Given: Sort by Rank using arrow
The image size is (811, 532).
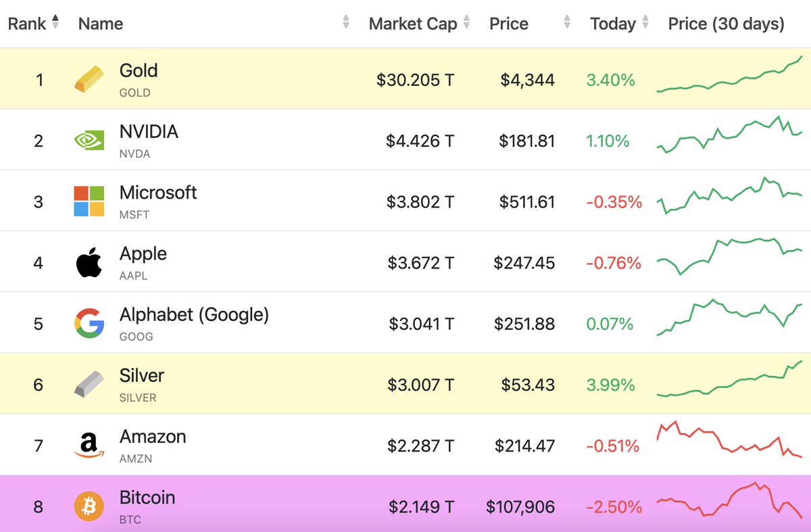Looking at the screenshot, I should click(x=55, y=23).
